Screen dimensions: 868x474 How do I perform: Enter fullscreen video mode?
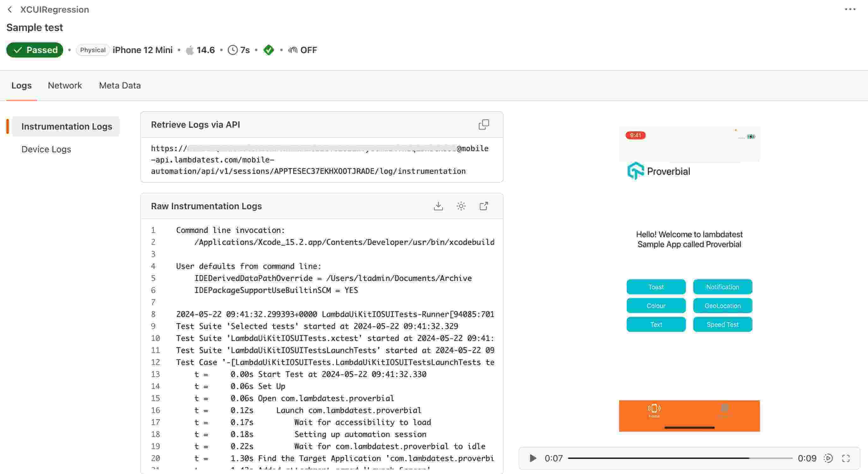click(x=846, y=458)
